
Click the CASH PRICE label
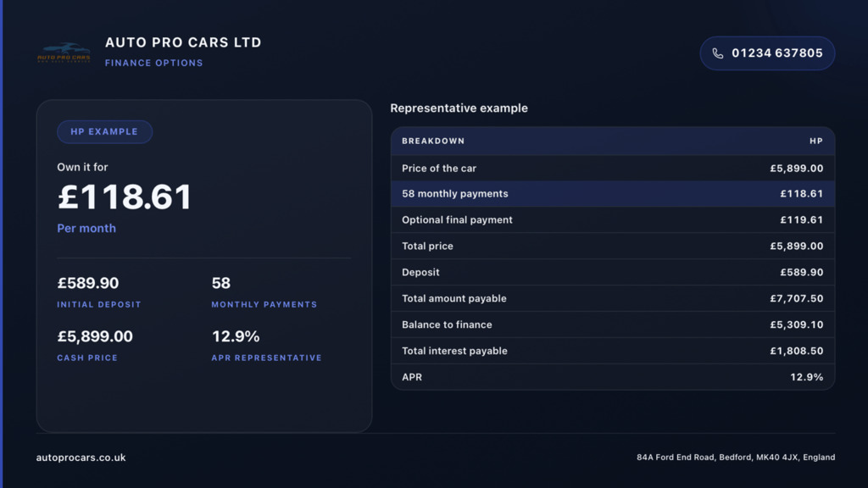87,358
